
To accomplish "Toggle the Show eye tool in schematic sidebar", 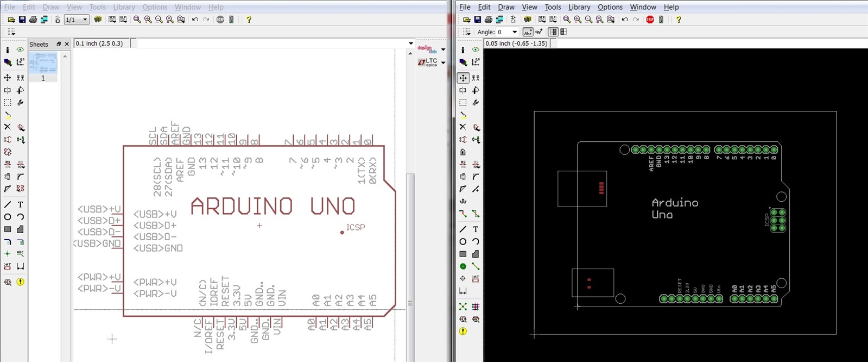I will [20, 49].
